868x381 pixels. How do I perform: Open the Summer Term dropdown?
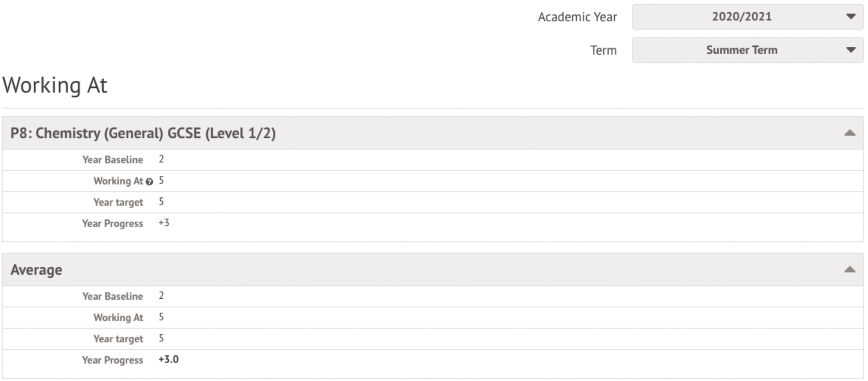(x=747, y=50)
